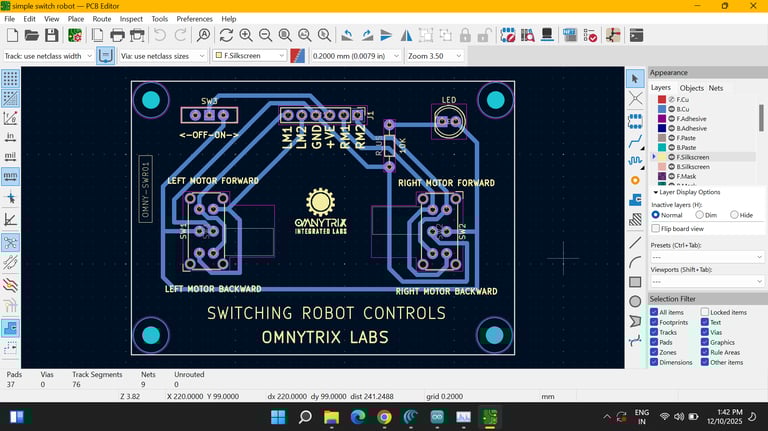768x431 pixels.
Task: Open the Route menu
Action: click(101, 19)
